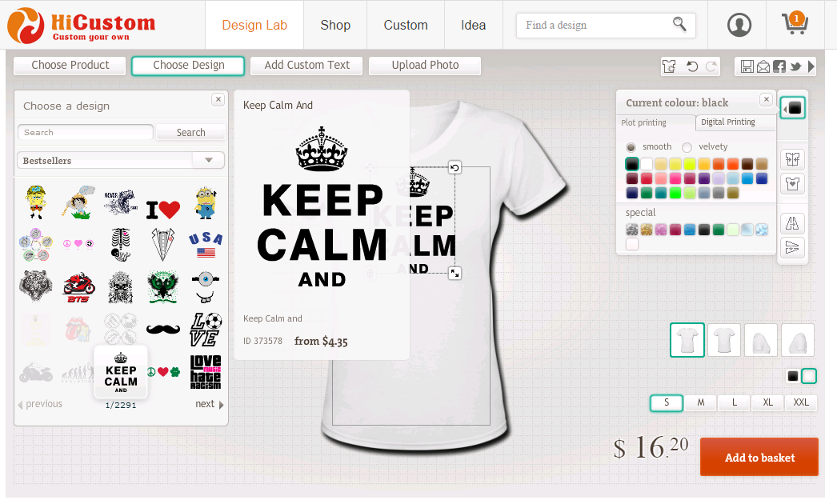Screen dimensions: 837x504
Task: Select size S
Action: [x=667, y=402]
